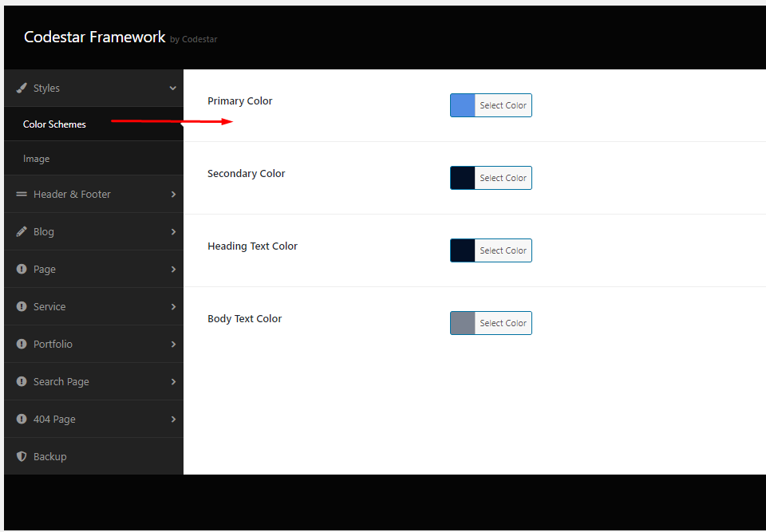Image resolution: width=766 pixels, height=532 pixels.
Task: Expand the Search Page chevron
Action: pos(173,382)
